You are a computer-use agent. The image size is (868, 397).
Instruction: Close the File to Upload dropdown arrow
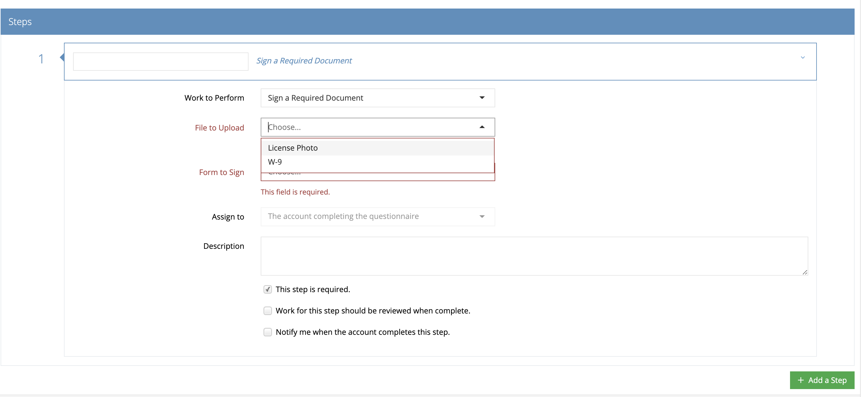coord(482,127)
